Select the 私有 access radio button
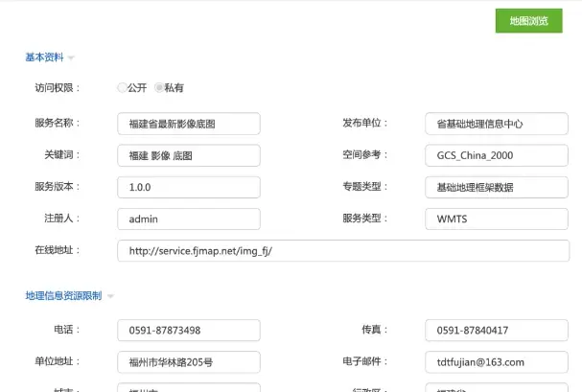Screen dimensions: 582x392 click(159, 88)
